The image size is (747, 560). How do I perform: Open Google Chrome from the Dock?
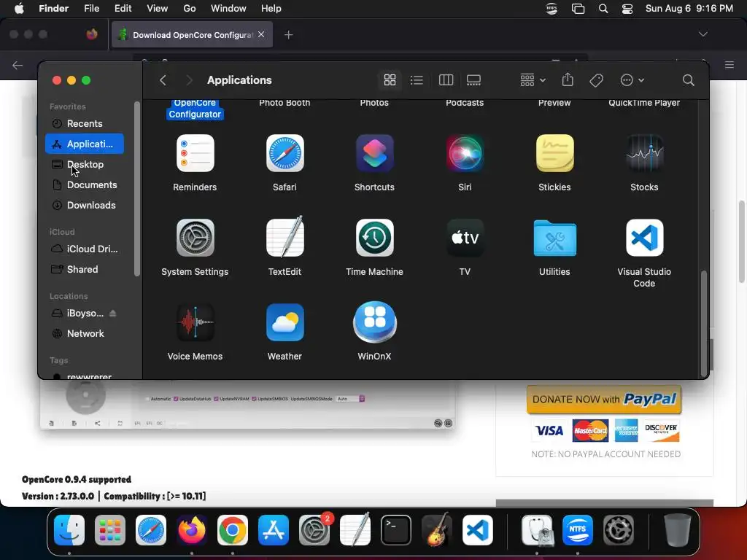233,530
